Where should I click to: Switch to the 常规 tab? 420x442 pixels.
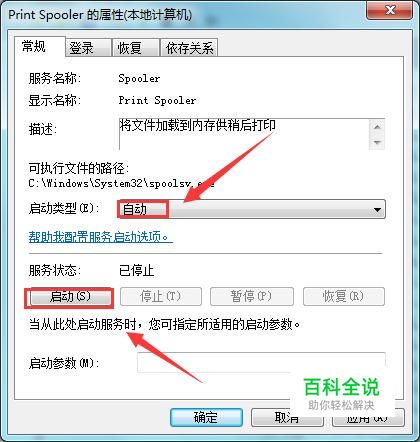34,46
